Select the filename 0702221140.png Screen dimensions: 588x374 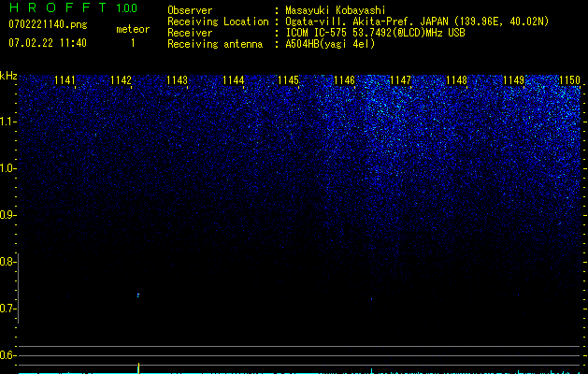click(x=48, y=25)
